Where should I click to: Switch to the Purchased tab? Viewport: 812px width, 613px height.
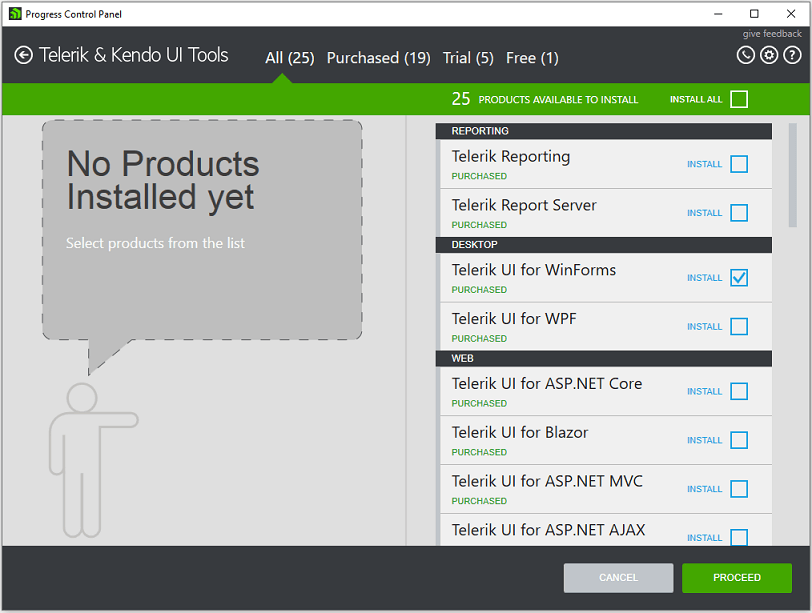378,58
